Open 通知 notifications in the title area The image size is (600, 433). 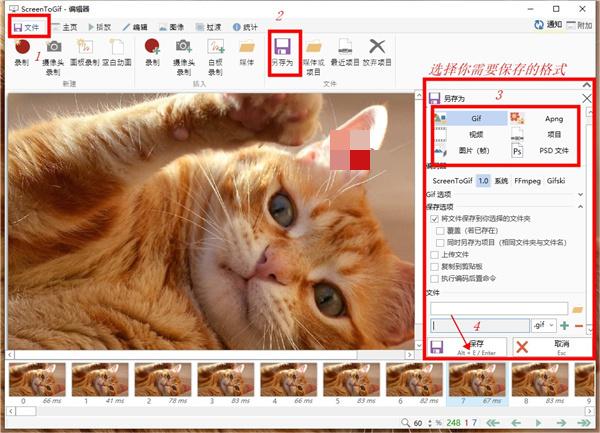(548, 25)
